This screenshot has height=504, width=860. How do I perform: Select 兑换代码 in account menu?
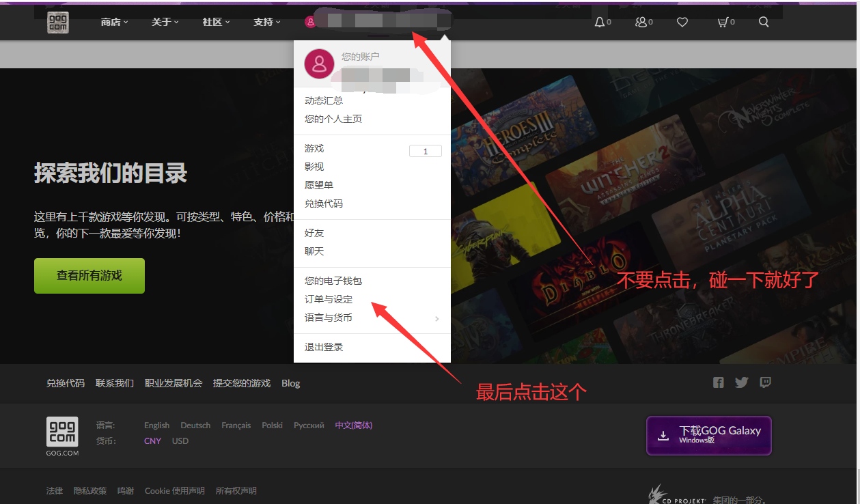[x=324, y=204]
